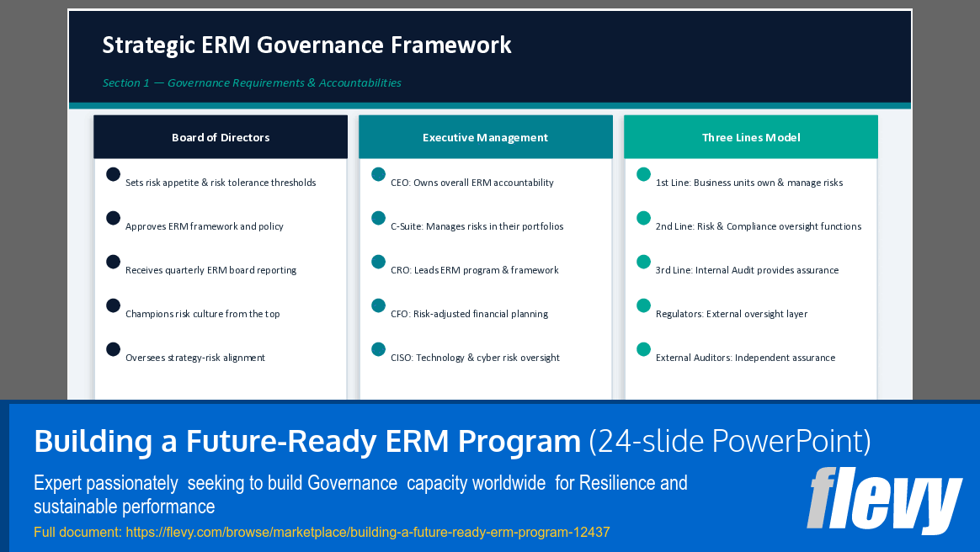Click 'CISO: Technology & cyber risk oversight'

tap(475, 357)
